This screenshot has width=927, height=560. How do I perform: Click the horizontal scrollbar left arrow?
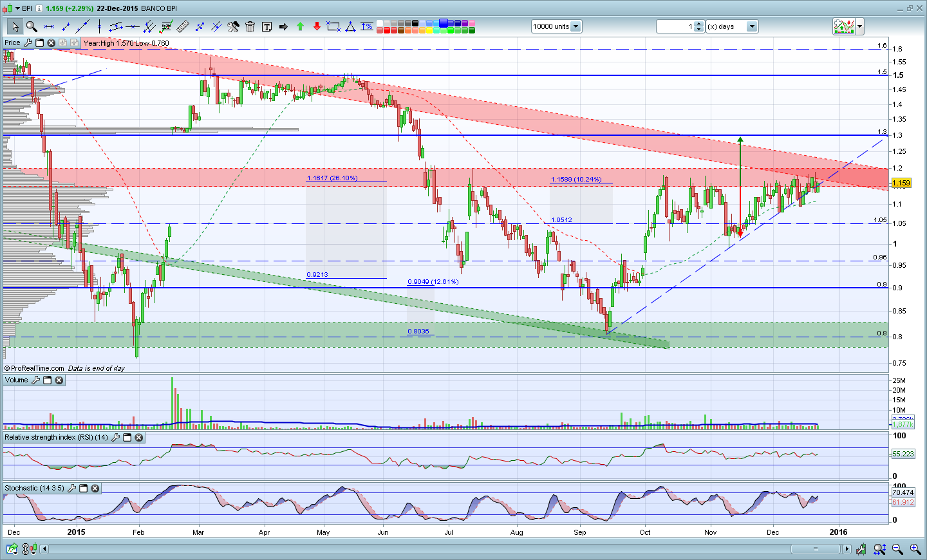44,549
